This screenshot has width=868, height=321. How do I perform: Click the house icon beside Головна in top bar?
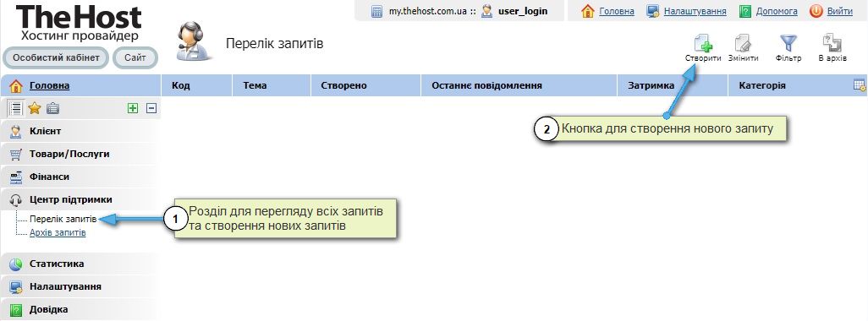tap(588, 11)
